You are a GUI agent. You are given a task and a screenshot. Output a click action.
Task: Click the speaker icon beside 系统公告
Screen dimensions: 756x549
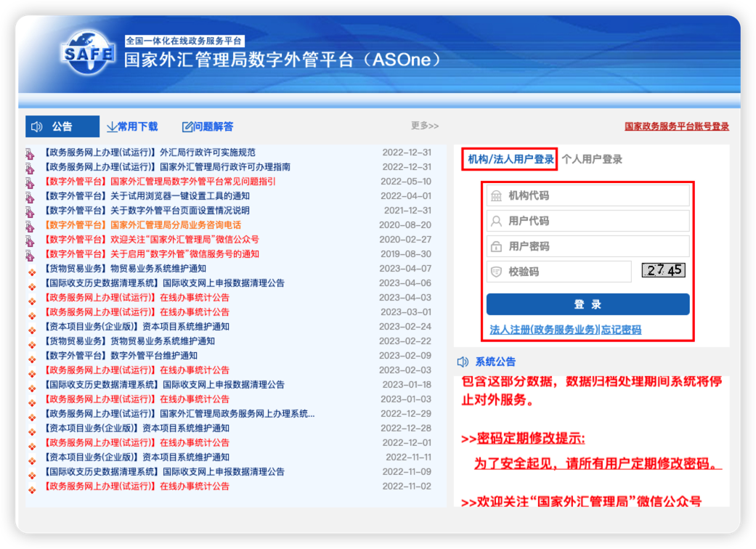[x=463, y=362]
